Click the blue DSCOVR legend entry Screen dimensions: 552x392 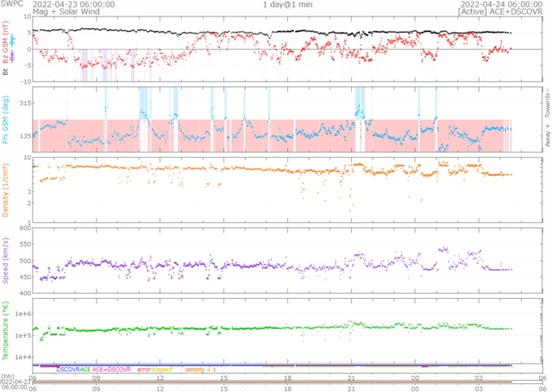[x=68, y=369]
